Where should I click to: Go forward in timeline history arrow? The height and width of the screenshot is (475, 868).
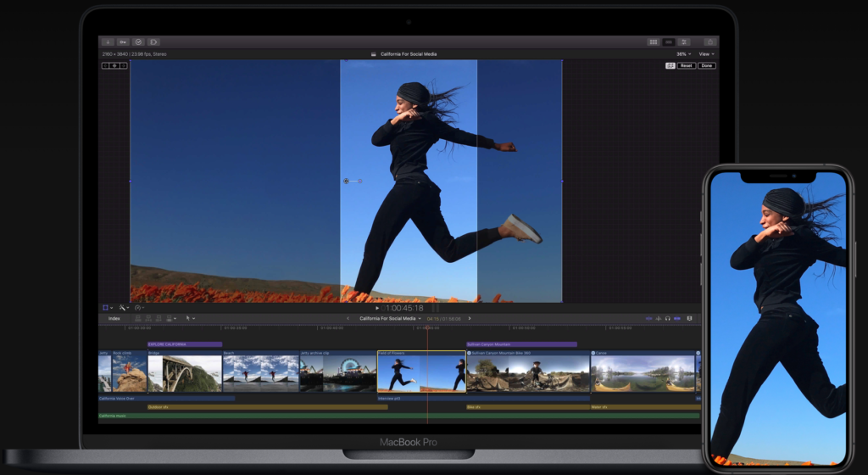click(x=470, y=318)
